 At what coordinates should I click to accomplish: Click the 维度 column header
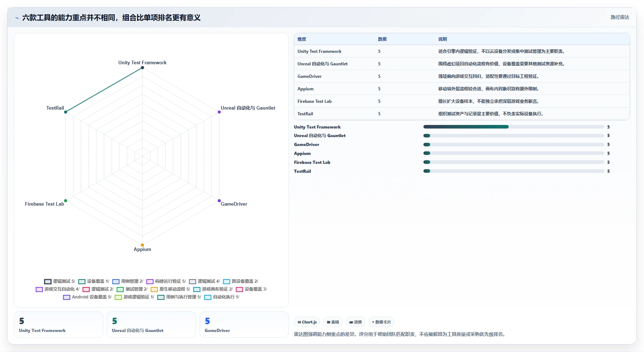point(302,39)
